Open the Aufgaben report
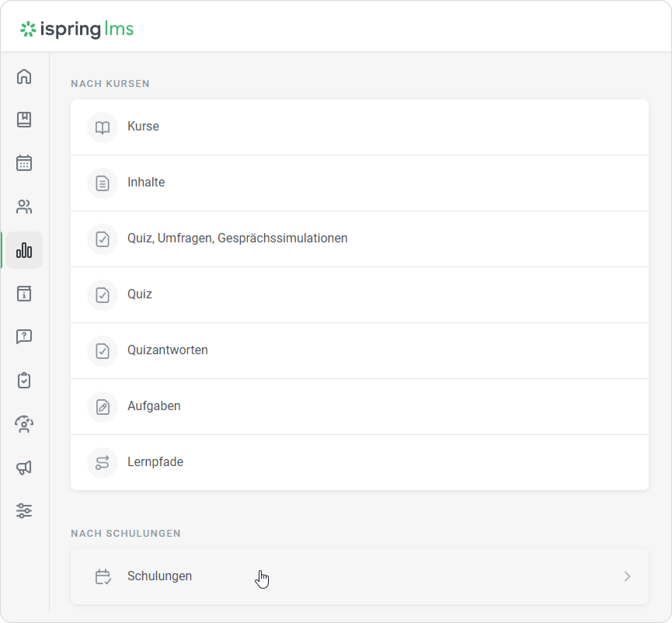672x623 pixels. pyautogui.click(x=360, y=407)
